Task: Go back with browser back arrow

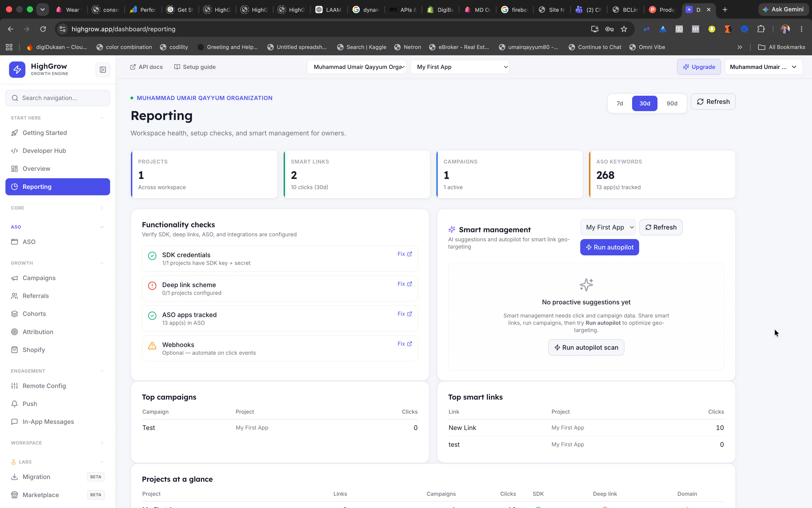Action: 10,29
